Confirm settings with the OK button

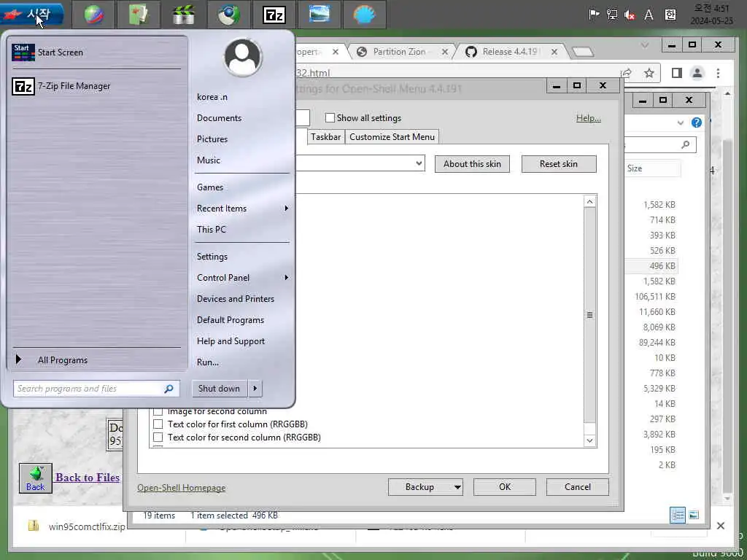(505, 487)
